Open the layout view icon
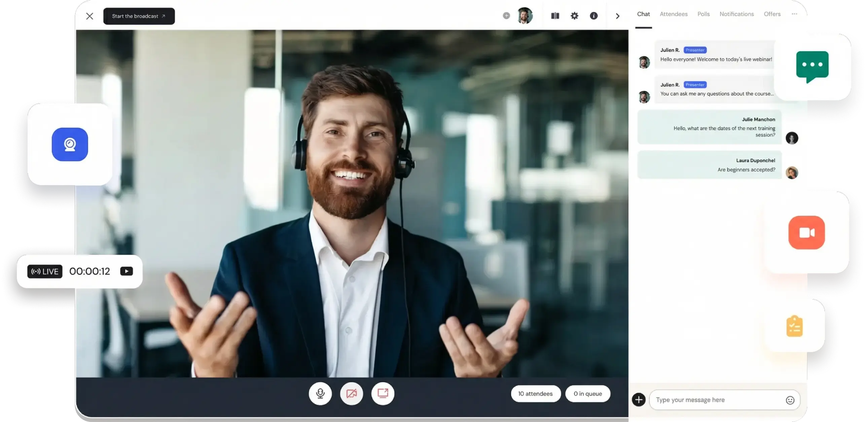The width and height of the screenshot is (868, 422). (x=555, y=15)
